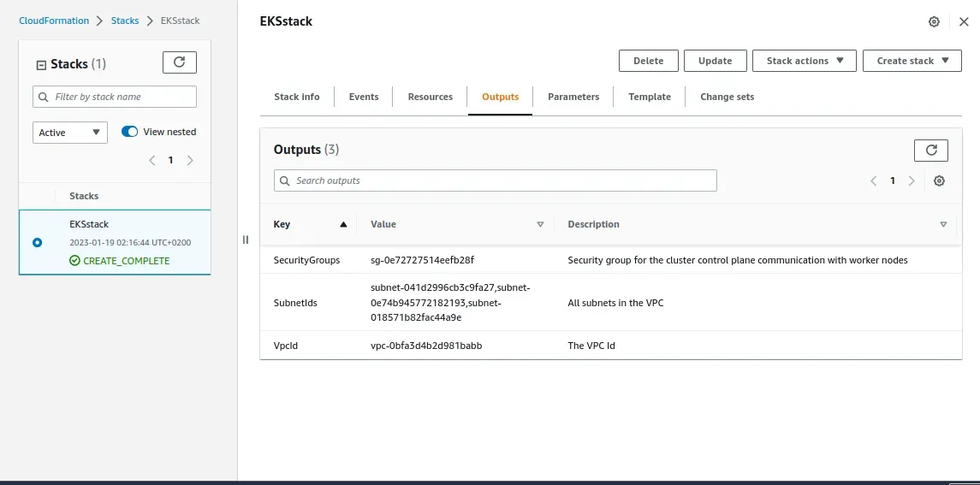
Task: Select the EKSstack radio button
Action: tap(37, 242)
